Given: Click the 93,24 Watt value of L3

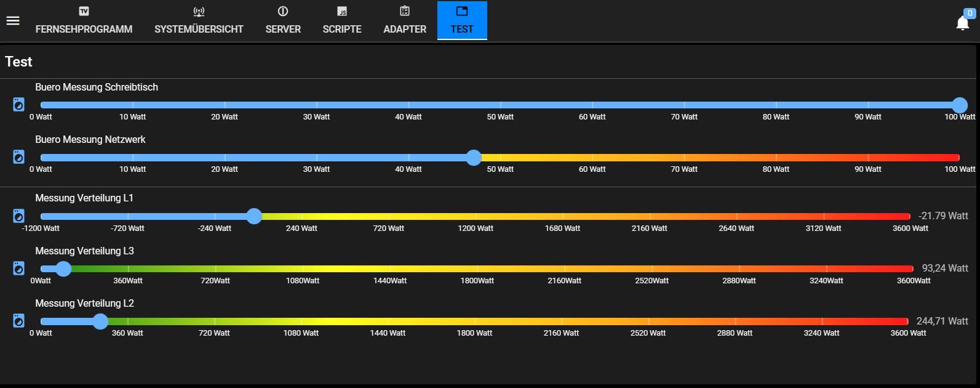Looking at the screenshot, I should click(945, 269).
